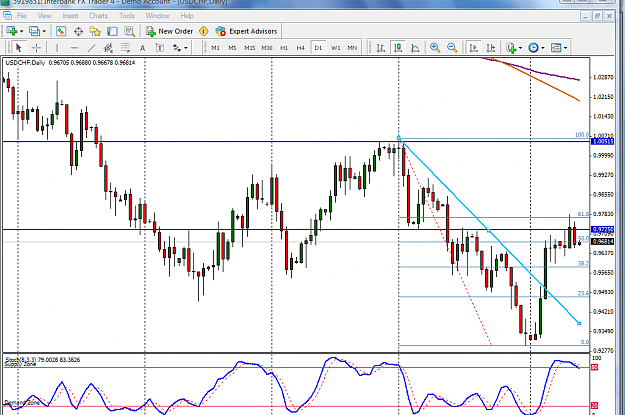Viewport: 625px width, 415px height.
Task: Open the Market Watch window icon
Action: point(61,31)
